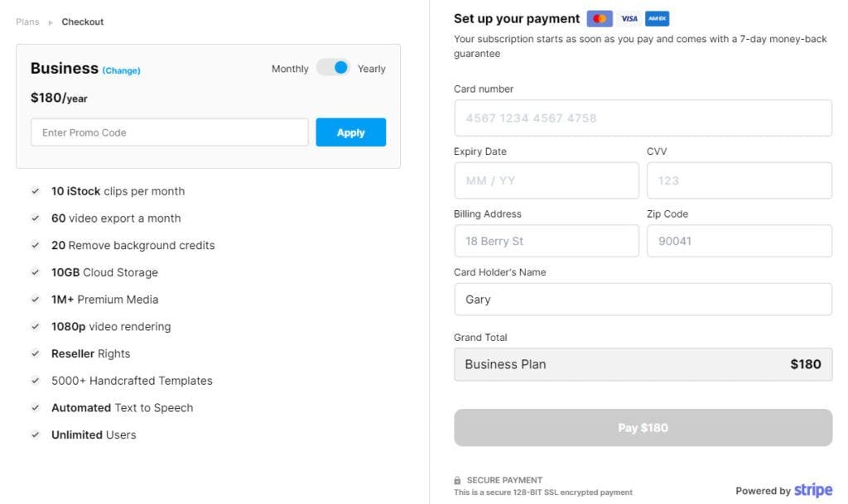Select the Card number input field
848x504 pixels.
tap(643, 118)
